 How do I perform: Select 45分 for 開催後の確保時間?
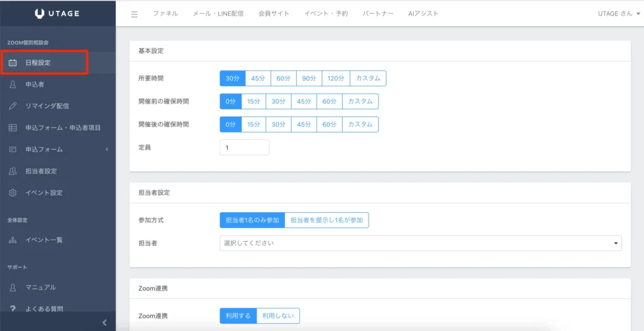304,124
